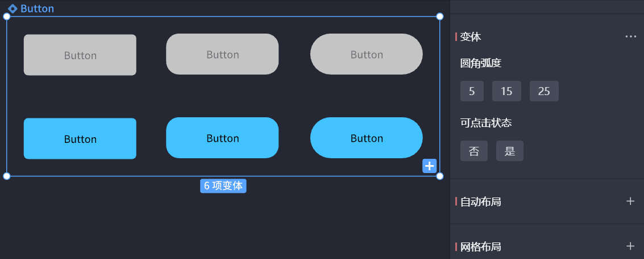Select corner radius value 15
Screen dimensions: 644x259
[506, 91]
